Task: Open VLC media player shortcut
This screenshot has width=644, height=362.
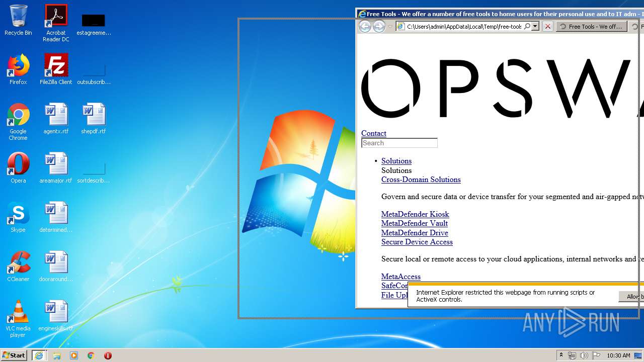Action: click(18, 319)
